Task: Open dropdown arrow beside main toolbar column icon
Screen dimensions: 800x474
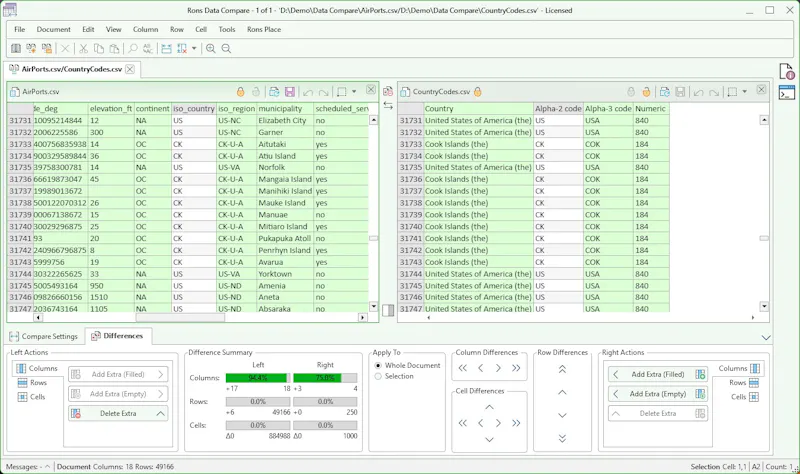Action: (194, 48)
